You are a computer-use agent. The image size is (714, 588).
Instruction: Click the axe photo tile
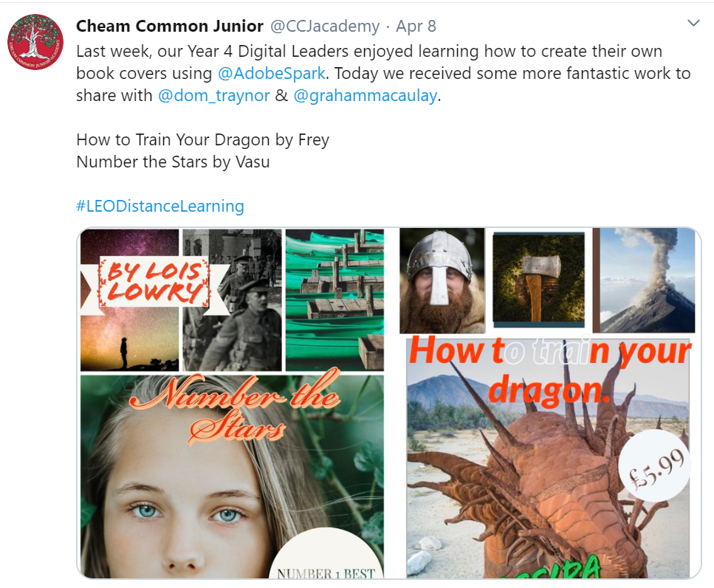click(539, 280)
